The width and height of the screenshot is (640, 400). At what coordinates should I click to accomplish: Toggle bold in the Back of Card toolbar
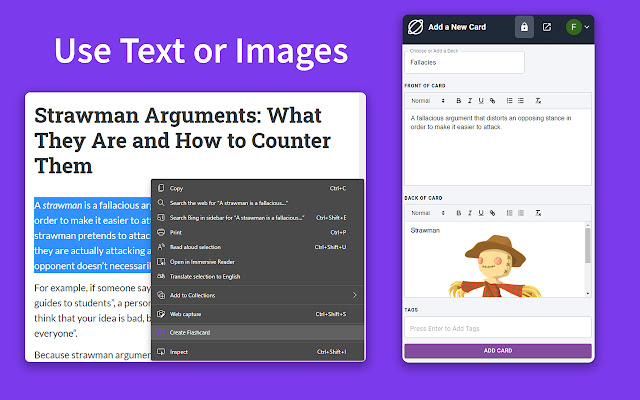(459, 213)
